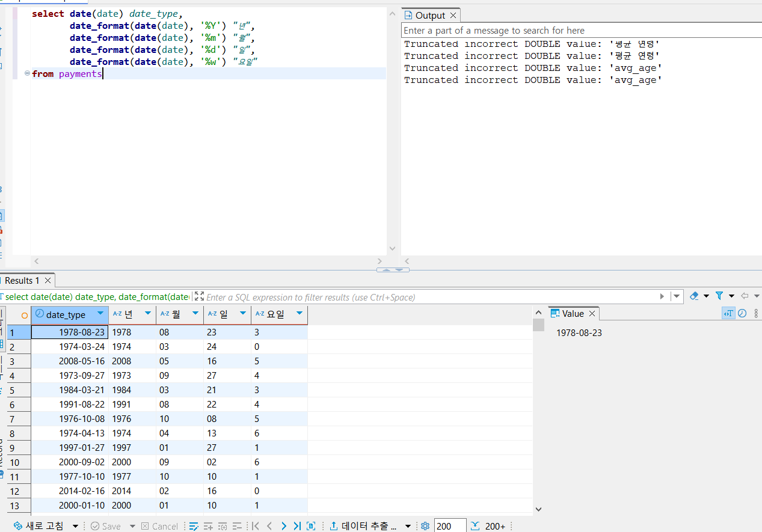Viewport: 762px width, 532px height.
Task: Click the record mode toggle icon
Action: [311, 526]
